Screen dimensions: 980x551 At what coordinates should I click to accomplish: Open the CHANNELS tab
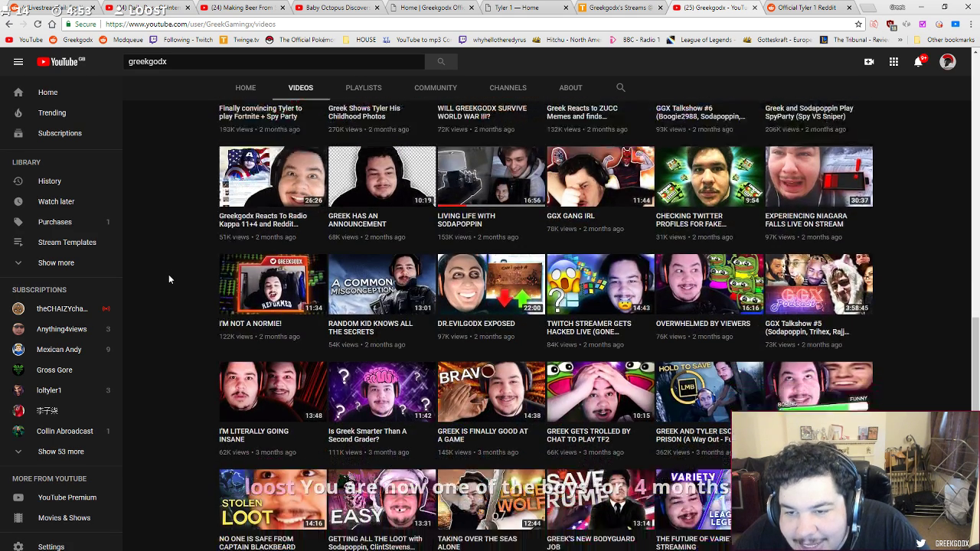point(508,88)
